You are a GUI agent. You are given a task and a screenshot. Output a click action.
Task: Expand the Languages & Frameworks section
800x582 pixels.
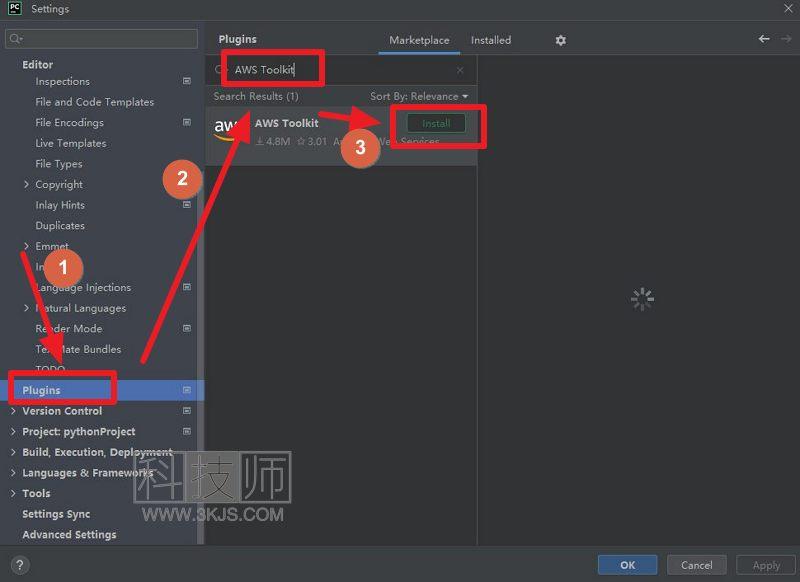point(13,472)
